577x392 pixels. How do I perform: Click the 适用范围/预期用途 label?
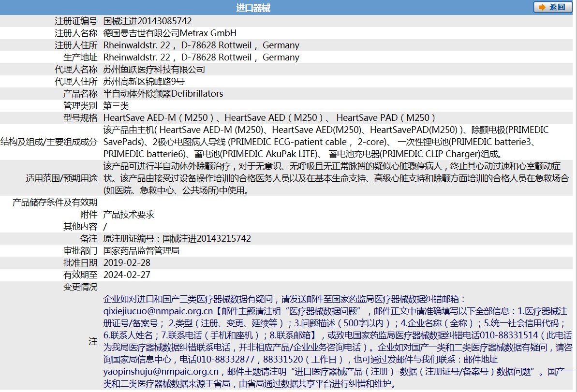pos(62,178)
